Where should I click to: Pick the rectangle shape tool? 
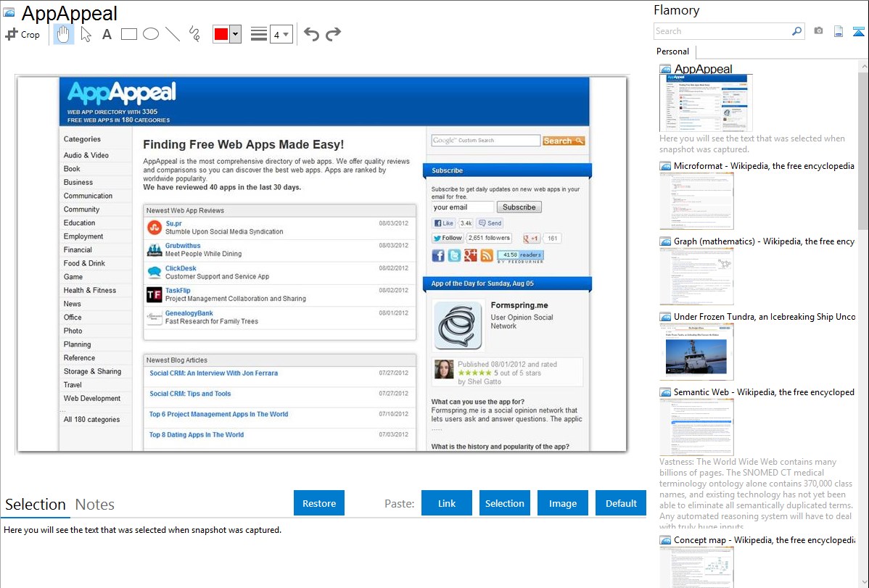128,34
